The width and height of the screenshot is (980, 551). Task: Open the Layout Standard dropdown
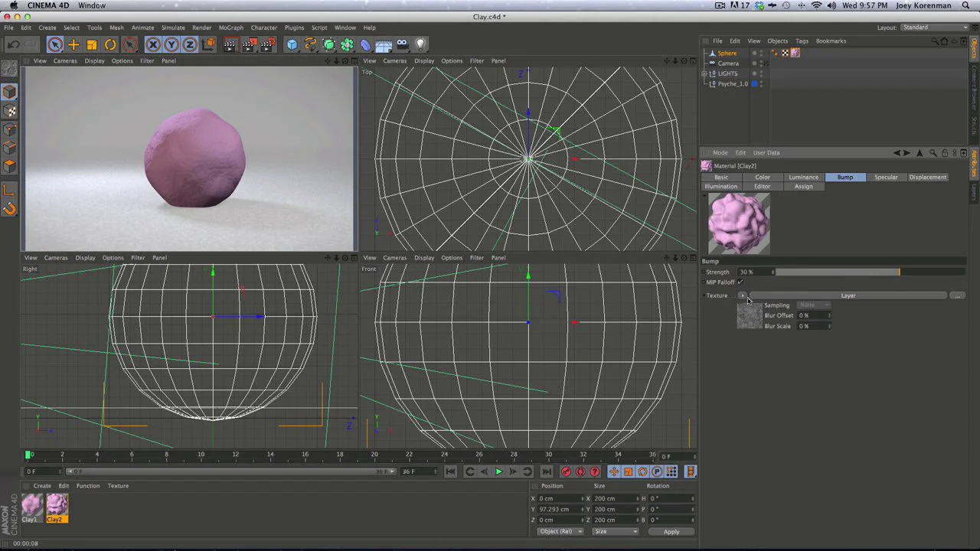coord(934,28)
